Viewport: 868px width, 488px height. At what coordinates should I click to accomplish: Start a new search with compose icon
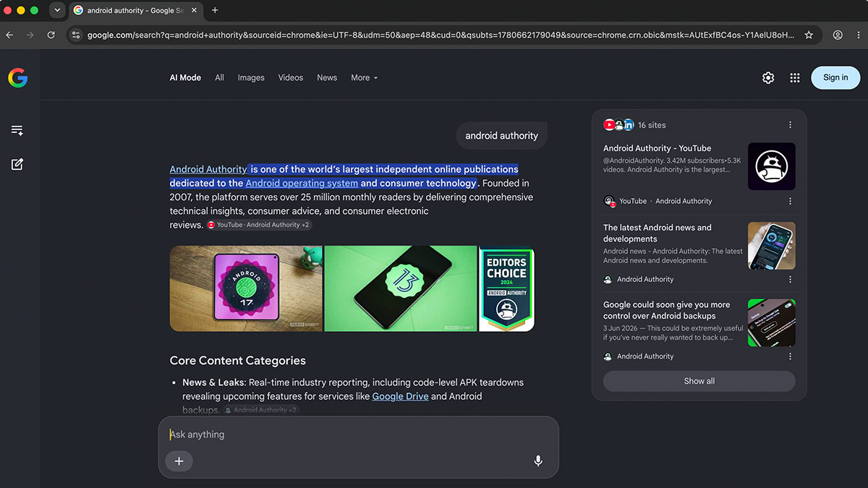(x=17, y=164)
